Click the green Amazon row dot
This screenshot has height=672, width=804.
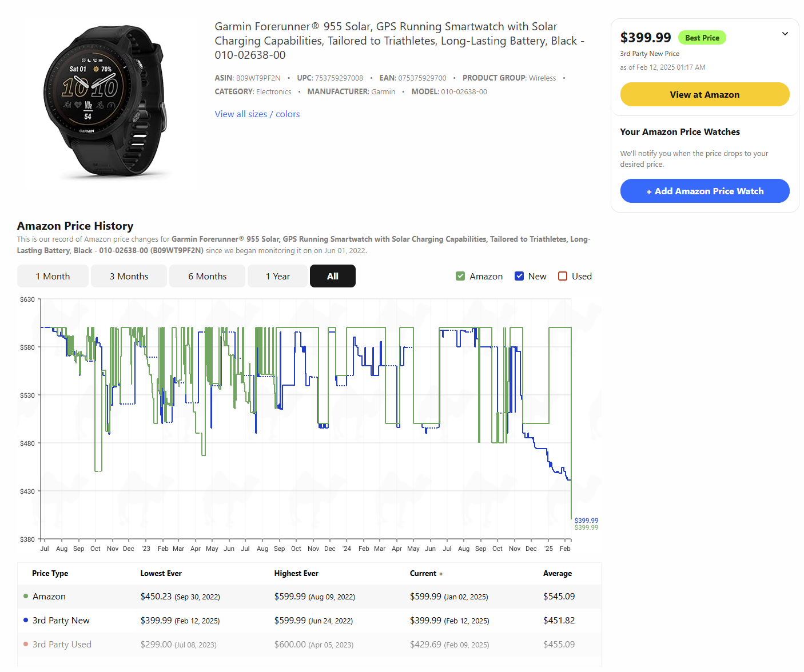click(x=26, y=596)
